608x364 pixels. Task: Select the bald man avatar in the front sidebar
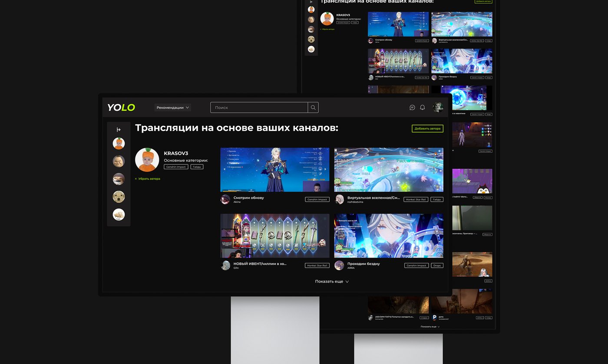119,161
